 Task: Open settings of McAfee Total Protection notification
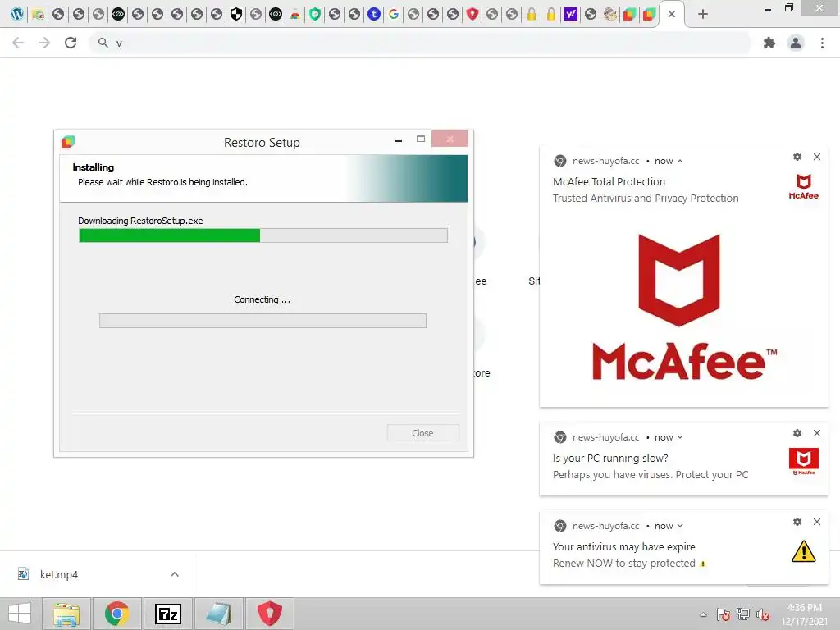797,157
